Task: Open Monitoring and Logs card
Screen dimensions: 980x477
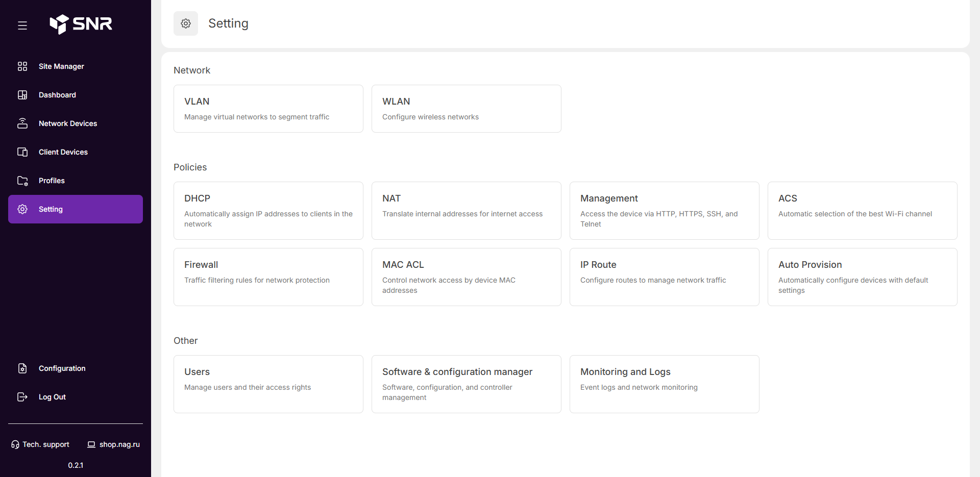Action: [665, 384]
